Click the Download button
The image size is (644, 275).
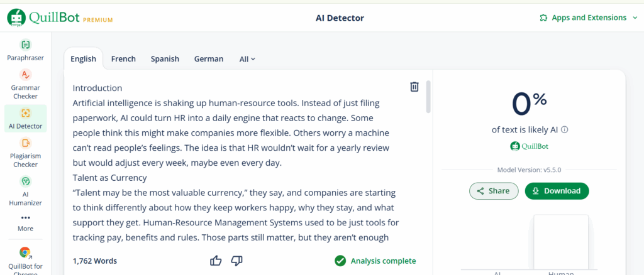[557, 191]
